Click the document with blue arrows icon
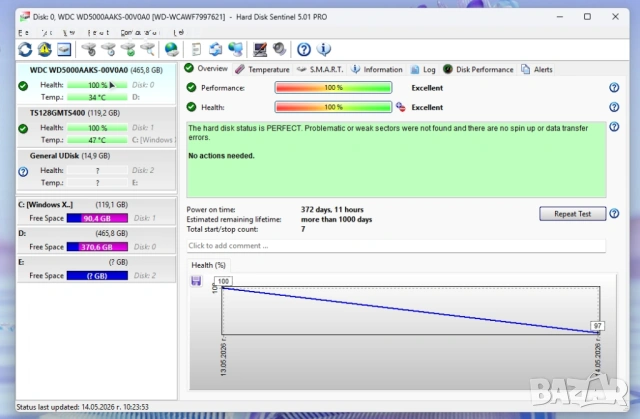Viewport: 640px width, 419px height. [x=216, y=49]
